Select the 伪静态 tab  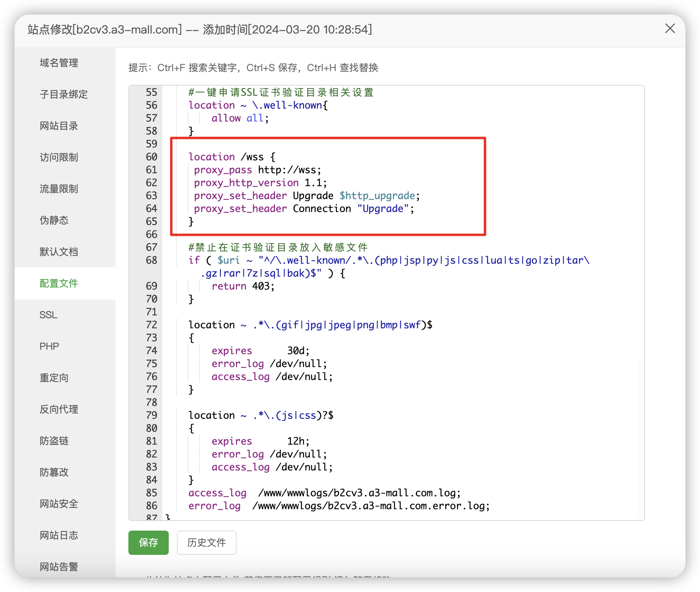coord(54,220)
